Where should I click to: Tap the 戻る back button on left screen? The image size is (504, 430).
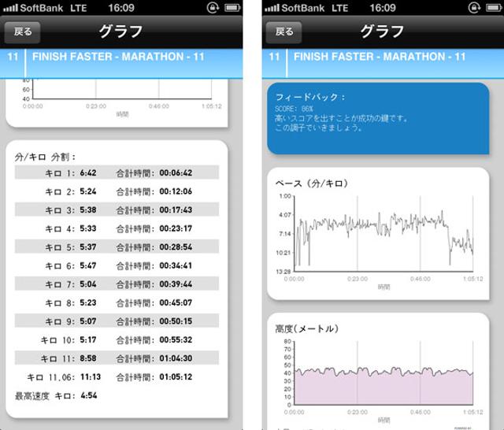(22, 32)
